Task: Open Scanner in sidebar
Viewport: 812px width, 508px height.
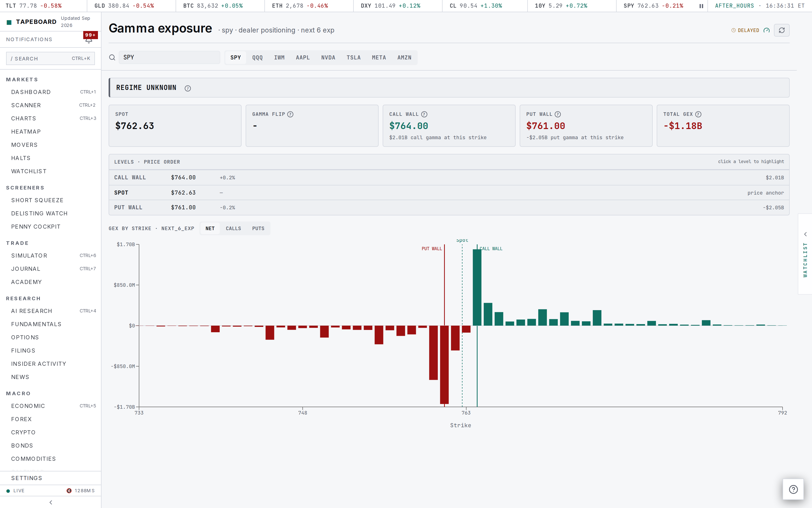Action: (50, 105)
